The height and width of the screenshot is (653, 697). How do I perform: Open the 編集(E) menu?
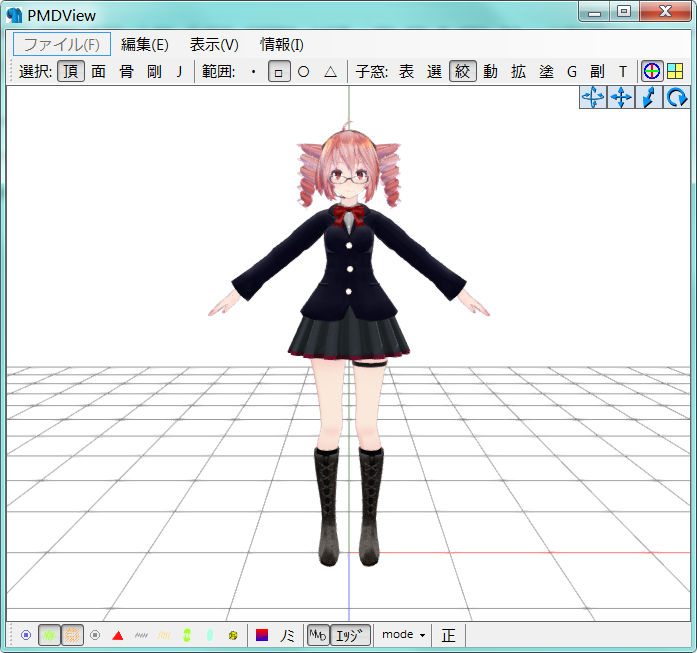click(144, 44)
